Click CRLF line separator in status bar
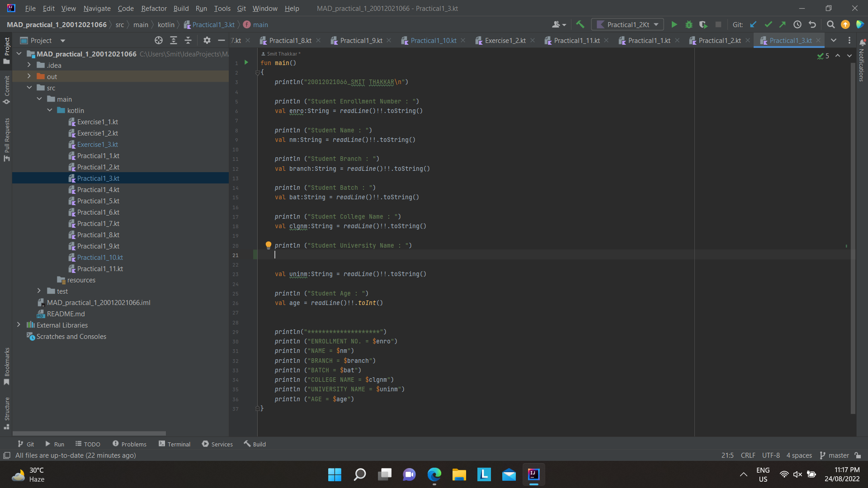The height and width of the screenshot is (488, 868). coord(748,455)
